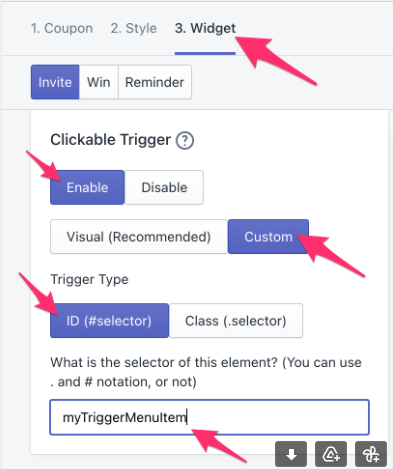Select Class (.selector) trigger type
The image size is (393, 469).
[x=236, y=321]
